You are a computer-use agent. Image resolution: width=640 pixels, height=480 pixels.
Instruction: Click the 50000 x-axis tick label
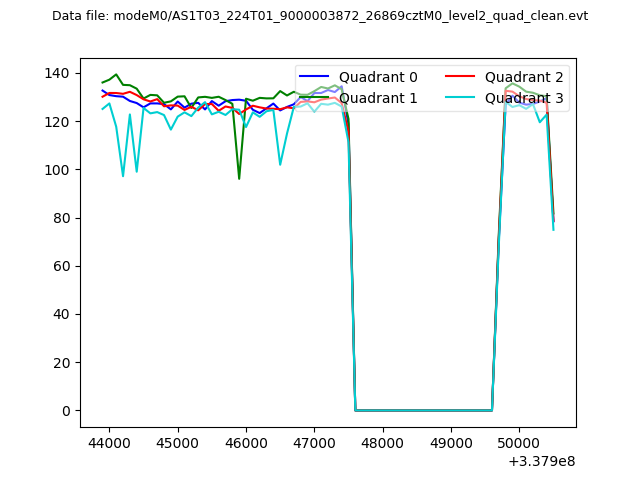519,442
